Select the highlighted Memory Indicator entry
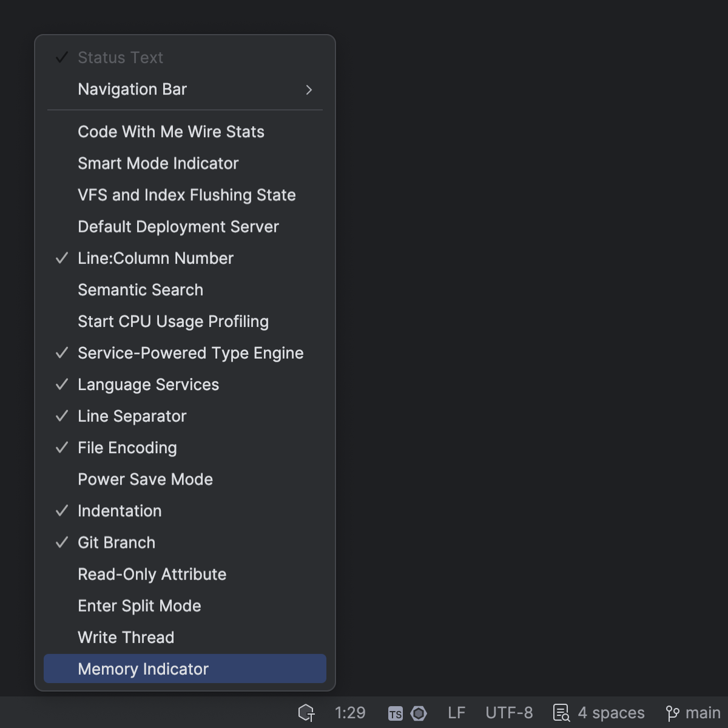The image size is (728, 728). (143, 669)
